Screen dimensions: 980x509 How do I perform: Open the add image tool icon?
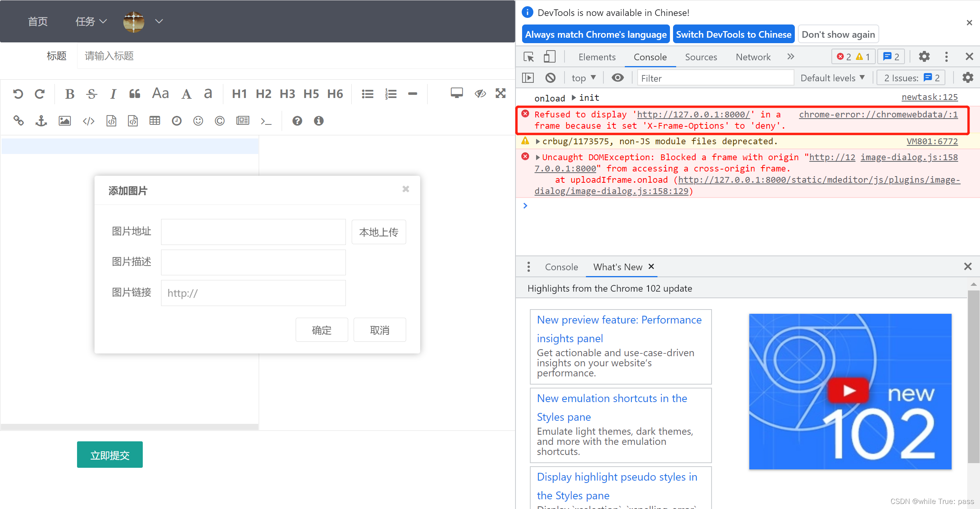coord(65,121)
